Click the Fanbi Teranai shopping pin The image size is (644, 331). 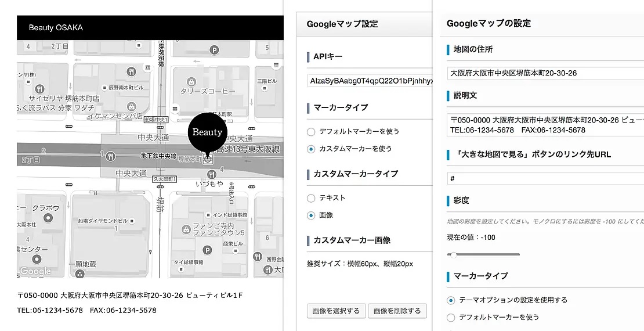[x=187, y=230]
